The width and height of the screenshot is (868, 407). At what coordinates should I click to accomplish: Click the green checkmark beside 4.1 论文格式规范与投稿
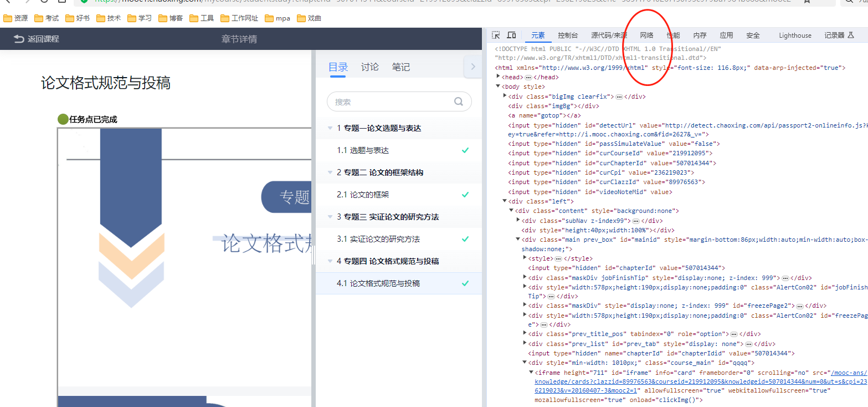point(465,283)
